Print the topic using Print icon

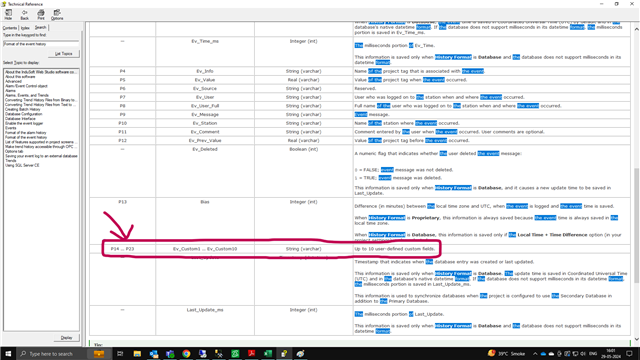41,15
